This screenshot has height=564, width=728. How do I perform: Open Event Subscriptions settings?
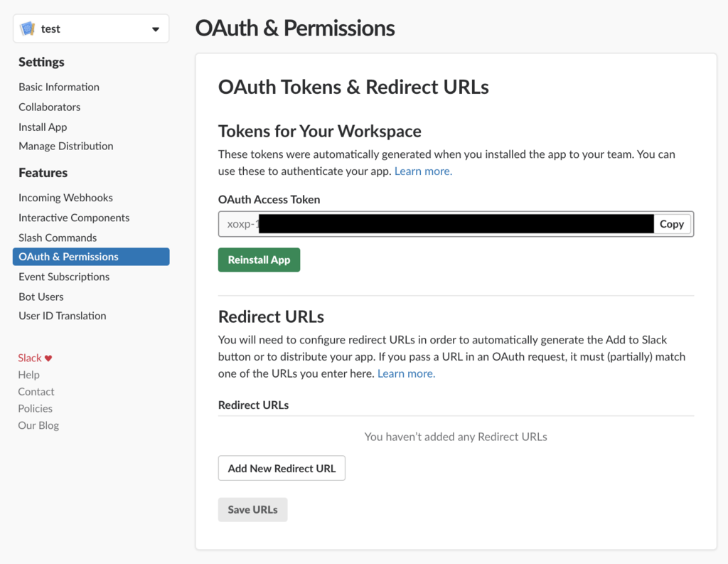pyautogui.click(x=64, y=277)
